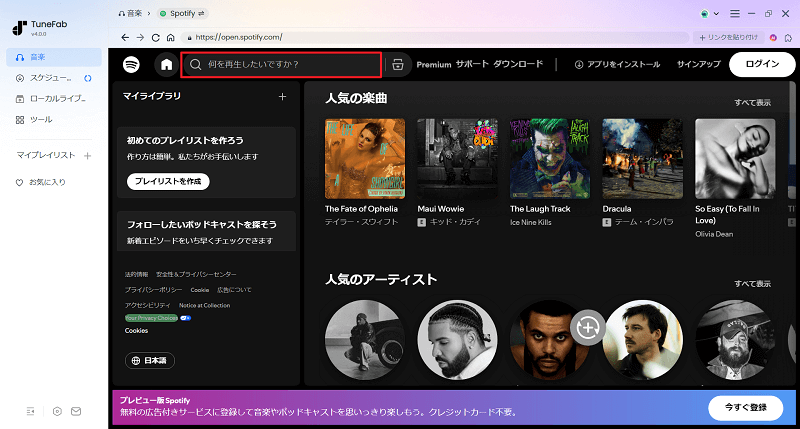Click the round colorful icon beside リンクを貼り付け
The height and width of the screenshot is (429, 800).
[x=773, y=38]
